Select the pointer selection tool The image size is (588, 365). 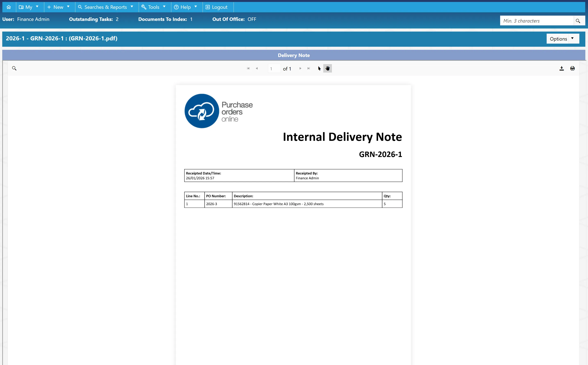tap(319, 68)
